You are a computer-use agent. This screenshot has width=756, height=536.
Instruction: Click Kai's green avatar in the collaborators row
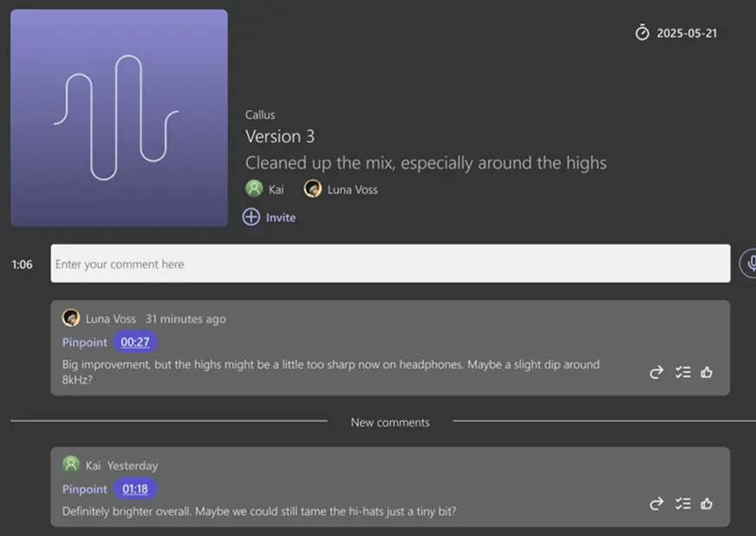point(254,189)
